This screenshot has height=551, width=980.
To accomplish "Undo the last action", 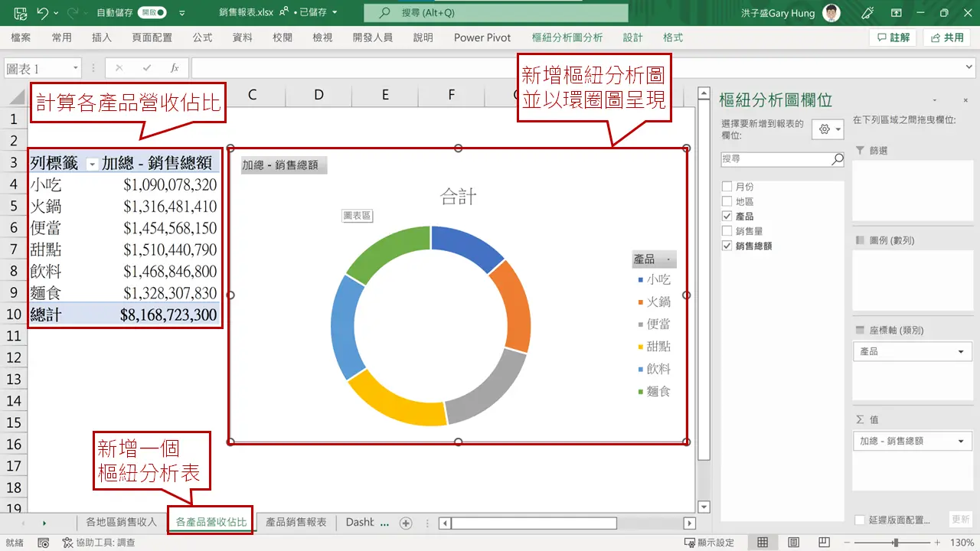I will 42,13.
